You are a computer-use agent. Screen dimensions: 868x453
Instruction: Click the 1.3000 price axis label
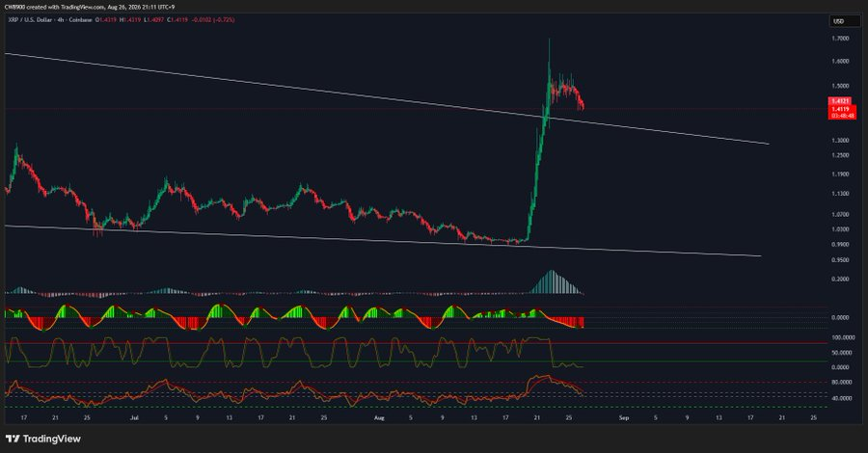[x=840, y=141]
